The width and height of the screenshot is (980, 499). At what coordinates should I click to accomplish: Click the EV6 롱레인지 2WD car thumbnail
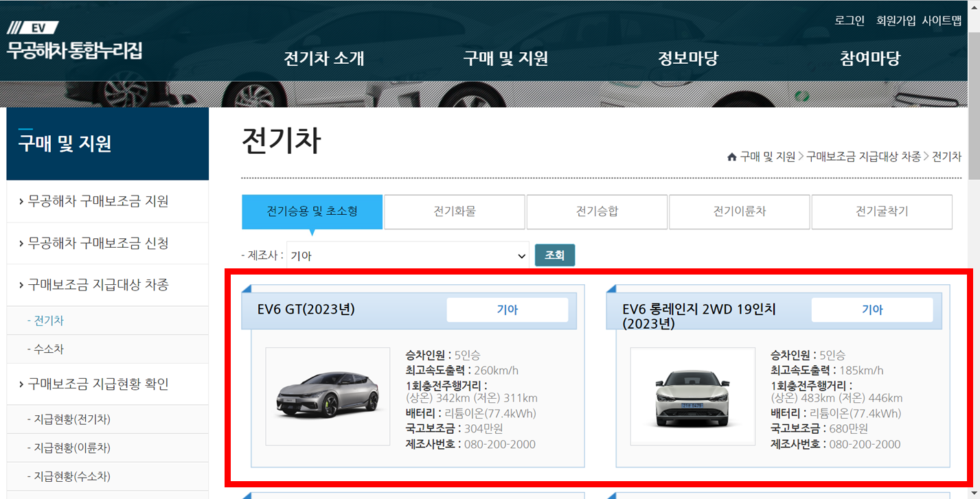[x=692, y=397]
